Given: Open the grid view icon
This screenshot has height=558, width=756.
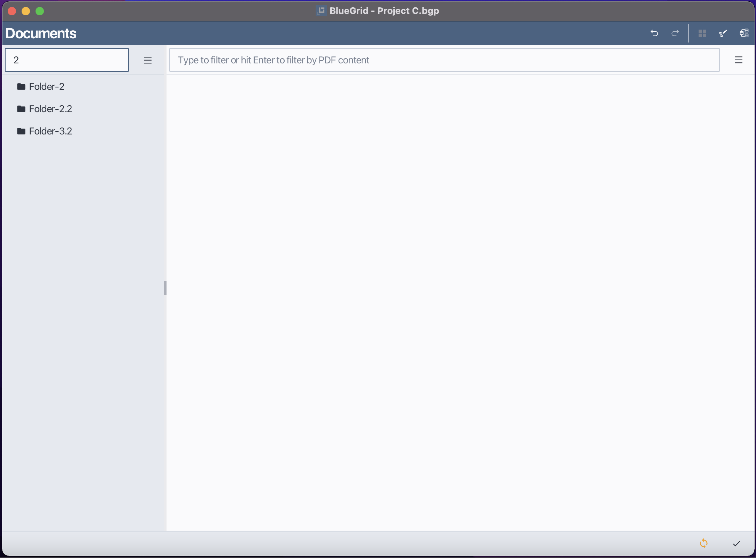Looking at the screenshot, I should point(703,33).
